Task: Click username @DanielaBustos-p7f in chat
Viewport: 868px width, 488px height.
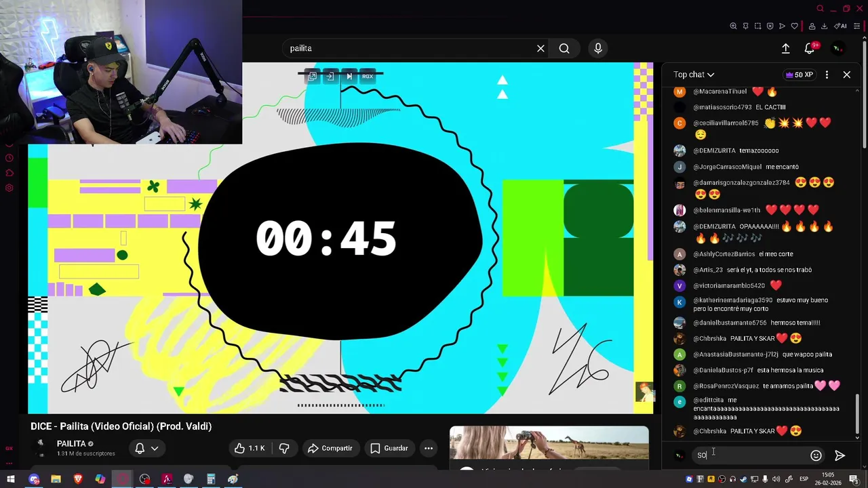Action: [x=723, y=370]
